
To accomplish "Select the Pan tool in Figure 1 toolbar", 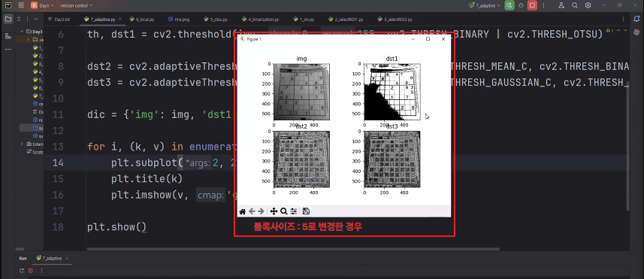I will click(274, 211).
